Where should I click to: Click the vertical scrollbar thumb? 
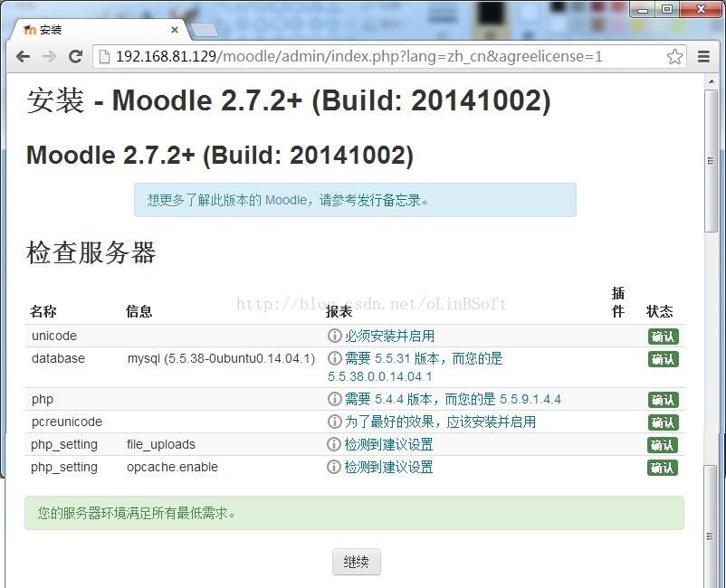click(712, 161)
